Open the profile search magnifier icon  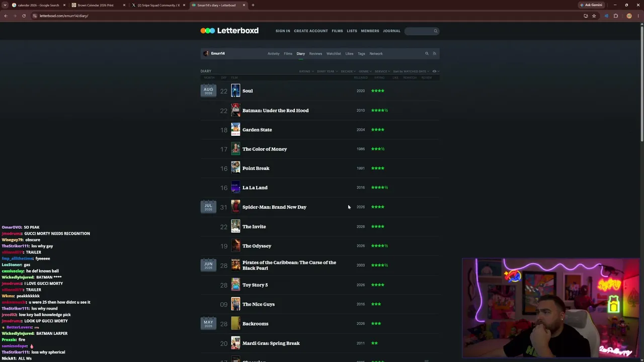[x=427, y=53]
